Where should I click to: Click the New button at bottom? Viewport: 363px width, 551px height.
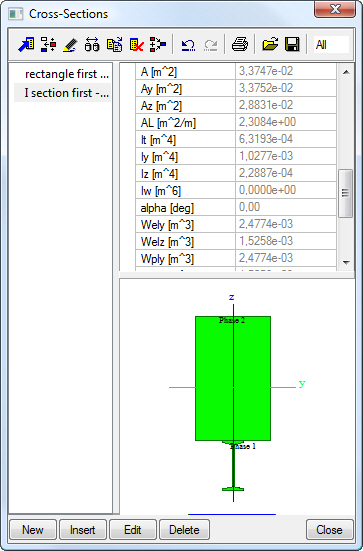[x=33, y=530]
